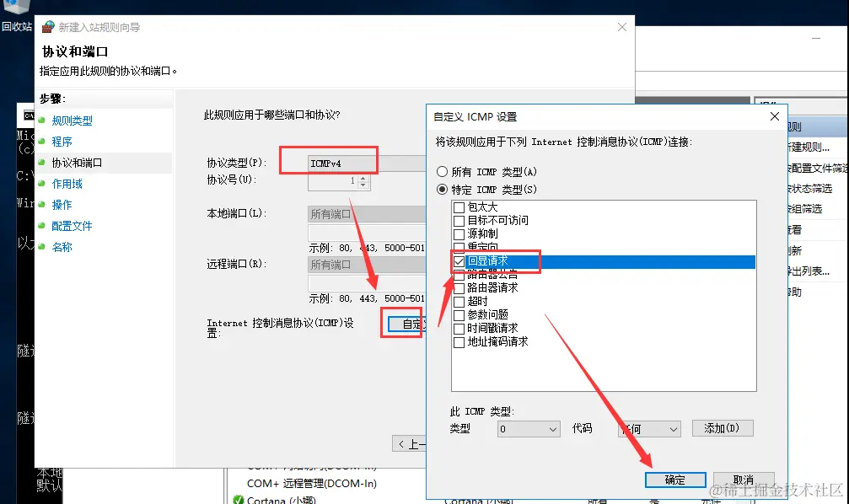Open the 协议类型 ICMPv4 dropdown
The image size is (849, 504).
pyautogui.click(x=367, y=164)
